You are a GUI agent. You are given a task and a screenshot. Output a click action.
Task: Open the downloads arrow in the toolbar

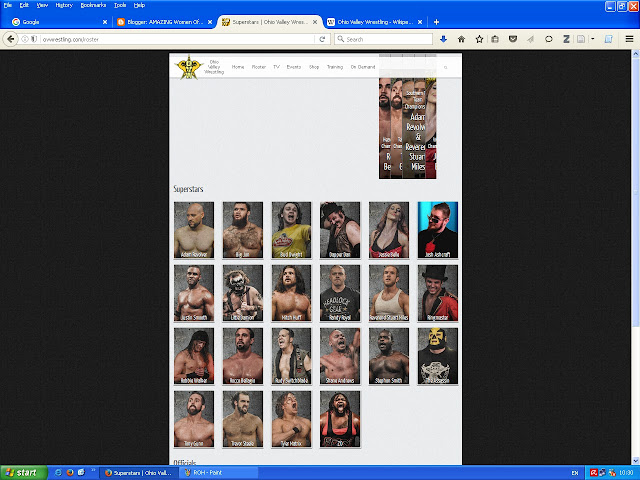(443, 39)
